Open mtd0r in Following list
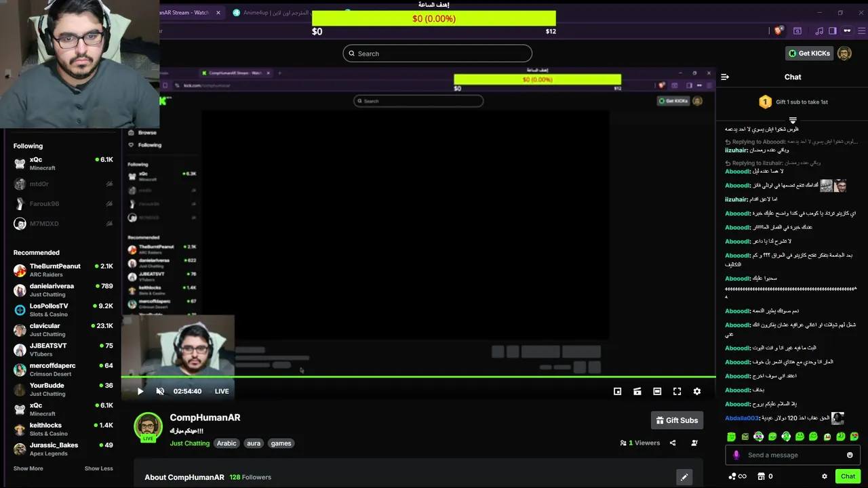The height and width of the screenshot is (488, 868). click(x=63, y=184)
